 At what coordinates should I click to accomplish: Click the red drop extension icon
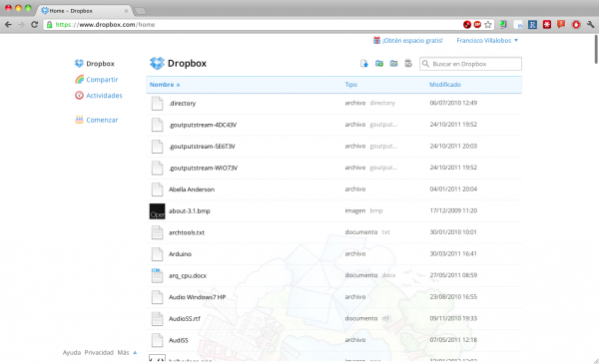(576, 24)
